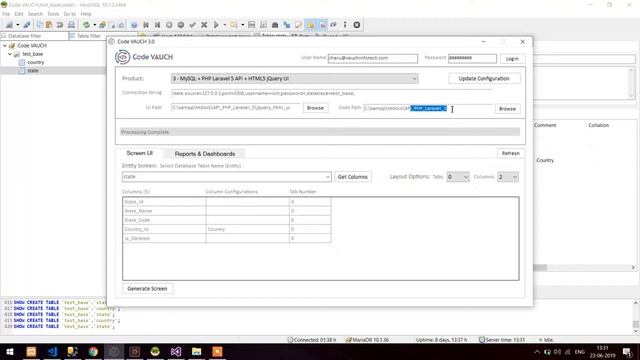This screenshot has width=640, height=360.
Task: Open Columns layout option dropdown
Action: tap(508, 177)
